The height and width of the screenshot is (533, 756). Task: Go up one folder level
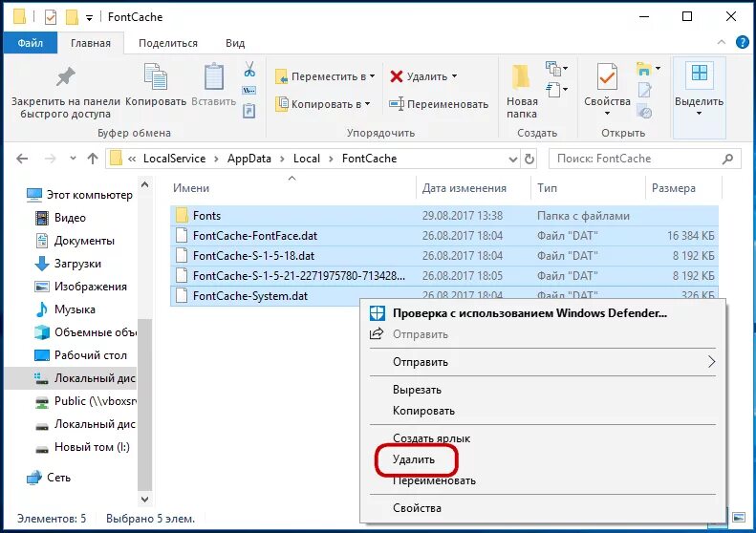pos(93,159)
